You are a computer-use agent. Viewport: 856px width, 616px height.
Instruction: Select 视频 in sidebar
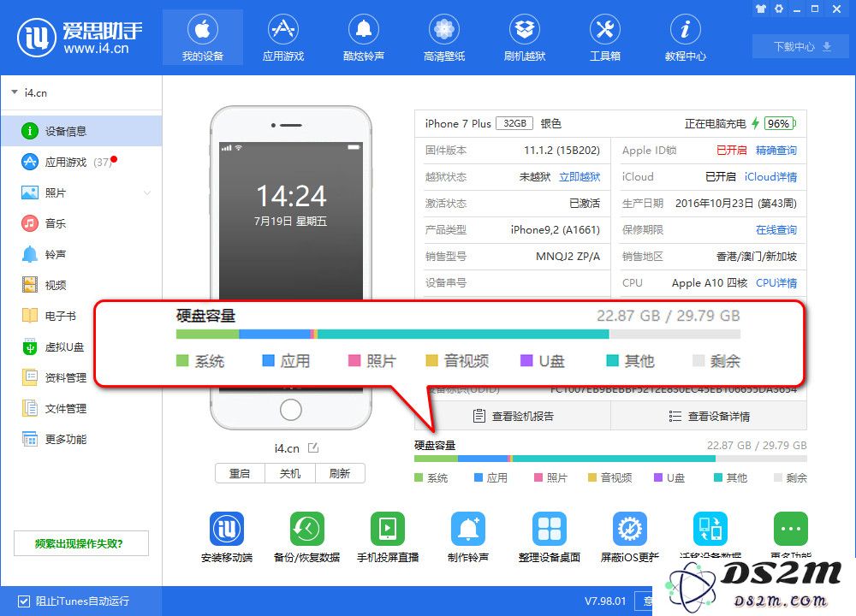81,285
